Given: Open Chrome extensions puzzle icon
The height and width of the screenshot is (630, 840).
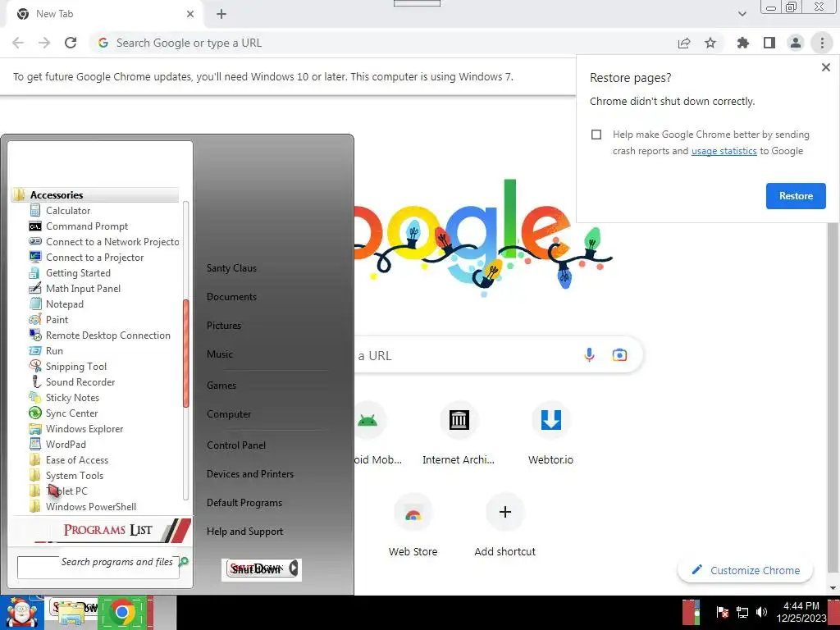Looking at the screenshot, I should [742, 43].
